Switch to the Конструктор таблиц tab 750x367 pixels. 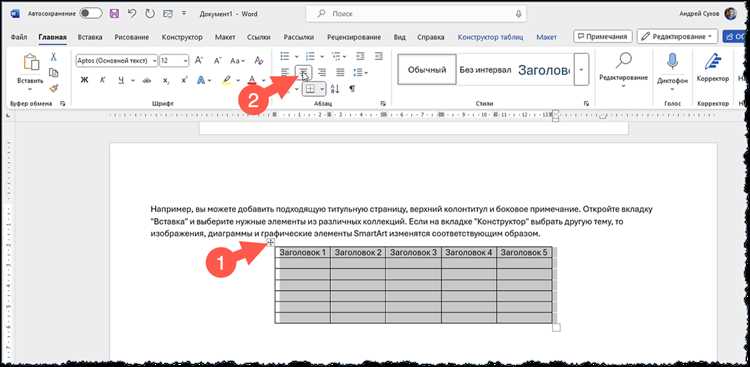tap(490, 37)
